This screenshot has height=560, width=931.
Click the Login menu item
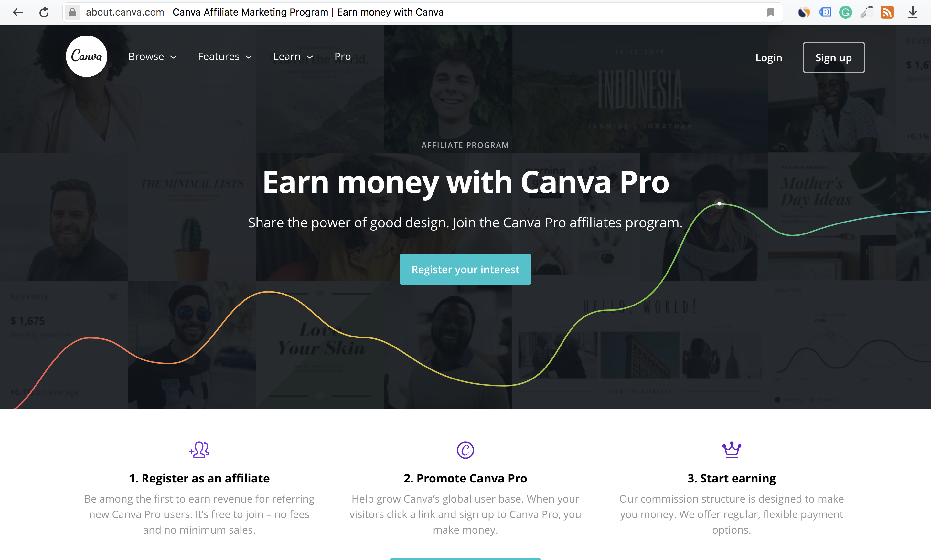point(768,57)
